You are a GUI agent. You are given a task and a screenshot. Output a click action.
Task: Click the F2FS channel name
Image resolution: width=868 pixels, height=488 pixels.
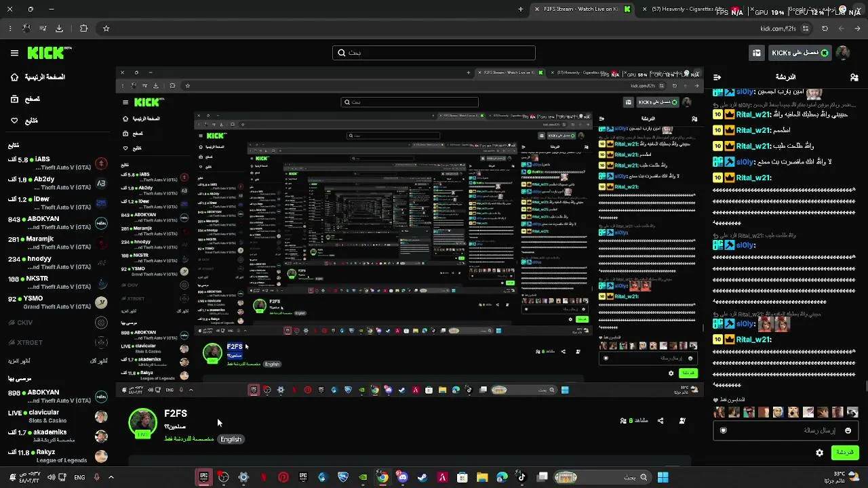pyautogui.click(x=176, y=413)
